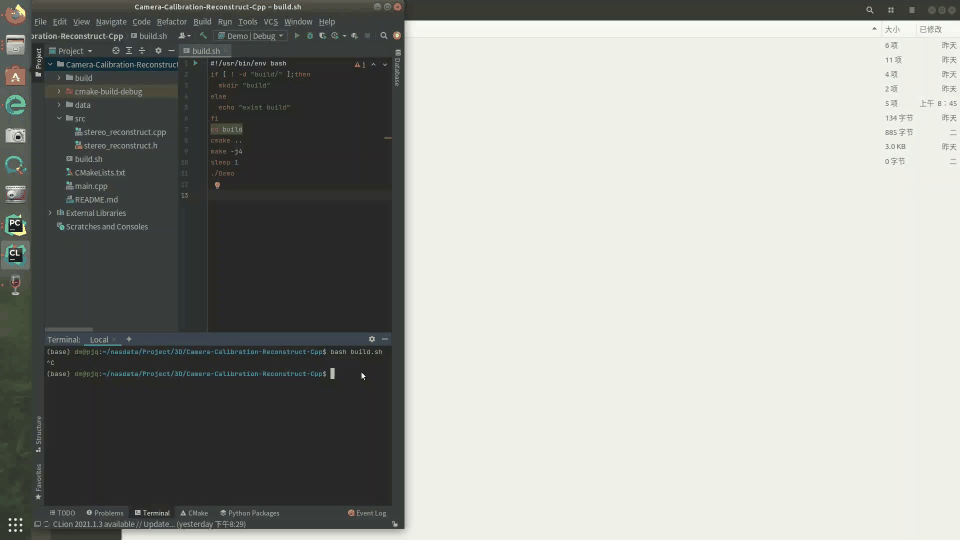
Task: Open the Profile run icon
Action: coord(335,36)
